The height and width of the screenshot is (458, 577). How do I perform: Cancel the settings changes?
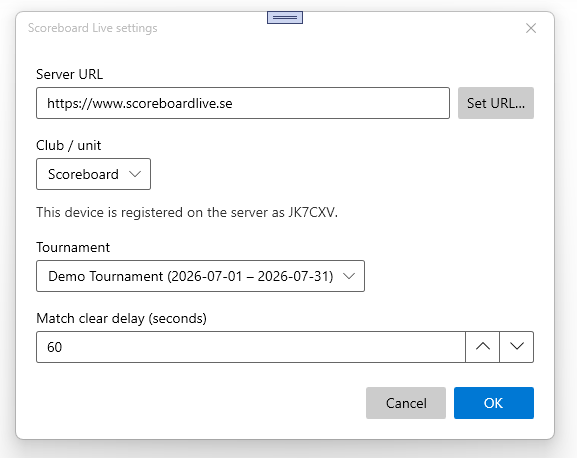tap(406, 403)
